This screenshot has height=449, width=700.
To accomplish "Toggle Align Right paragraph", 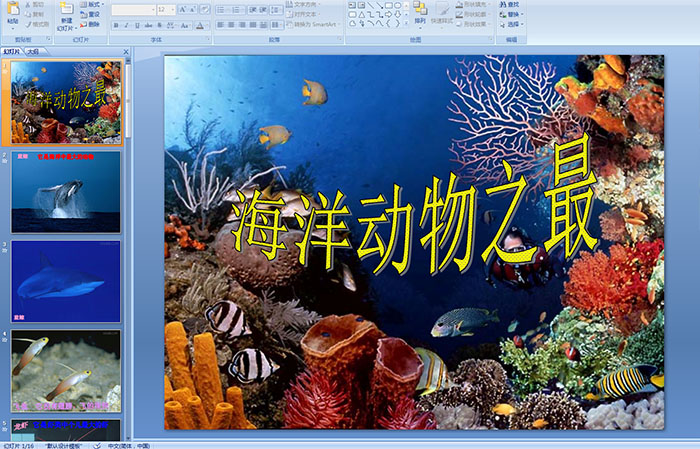I will [242, 25].
